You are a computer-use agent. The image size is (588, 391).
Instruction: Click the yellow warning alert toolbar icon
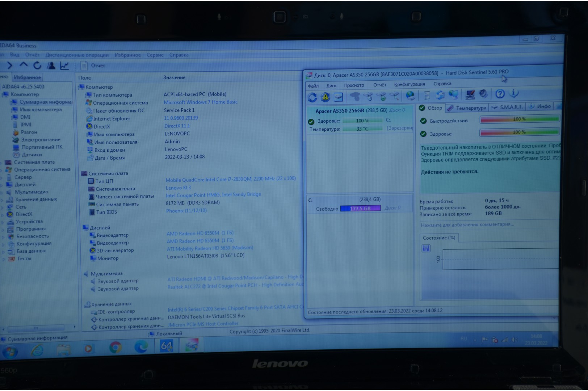coord(325,97)
